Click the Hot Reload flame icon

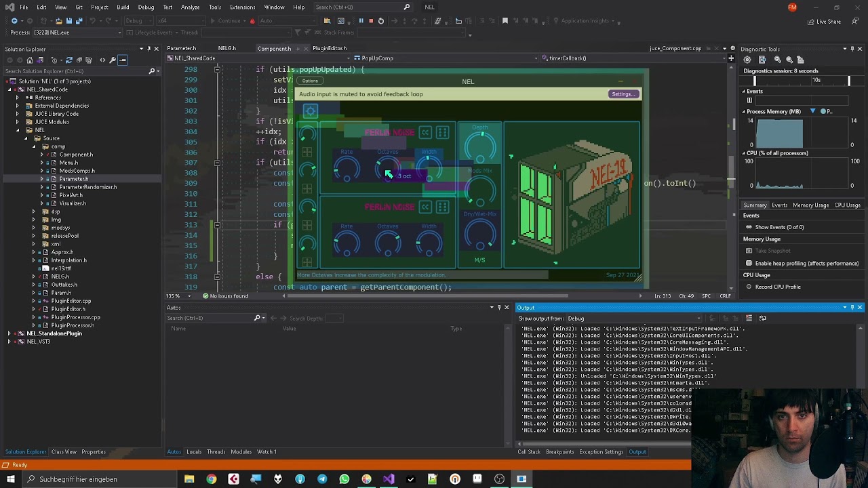(252, 21)
